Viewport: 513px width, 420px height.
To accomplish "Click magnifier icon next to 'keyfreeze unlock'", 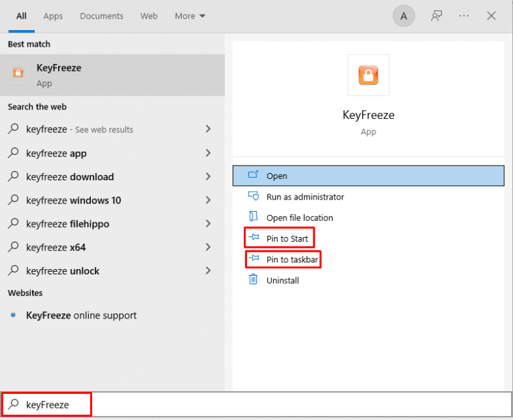I will pyautogui.click(x=13, y=270).
